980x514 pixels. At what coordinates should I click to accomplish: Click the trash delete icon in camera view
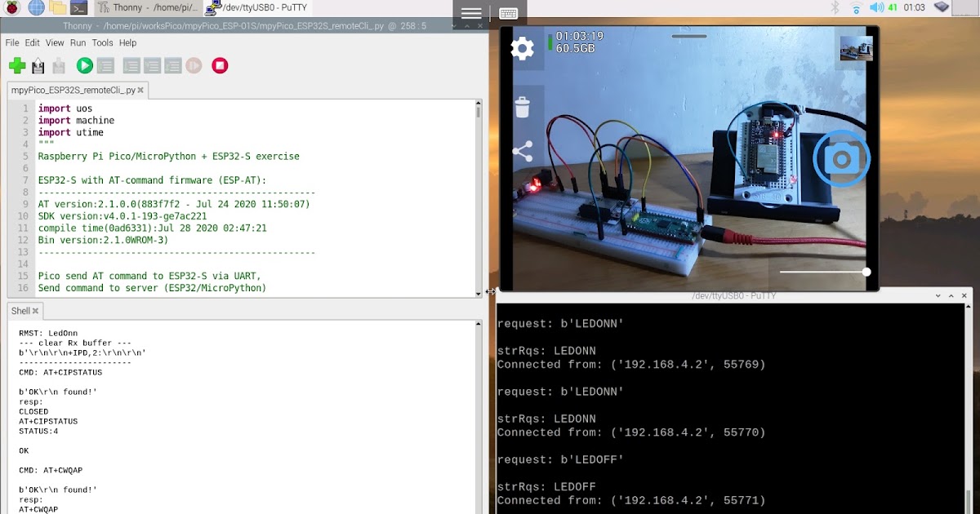point(523,107)
